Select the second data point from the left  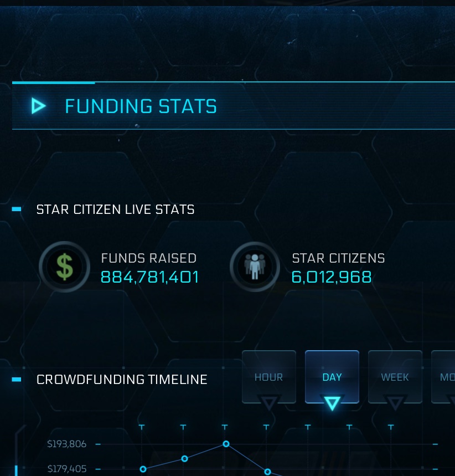coord(185,459)
